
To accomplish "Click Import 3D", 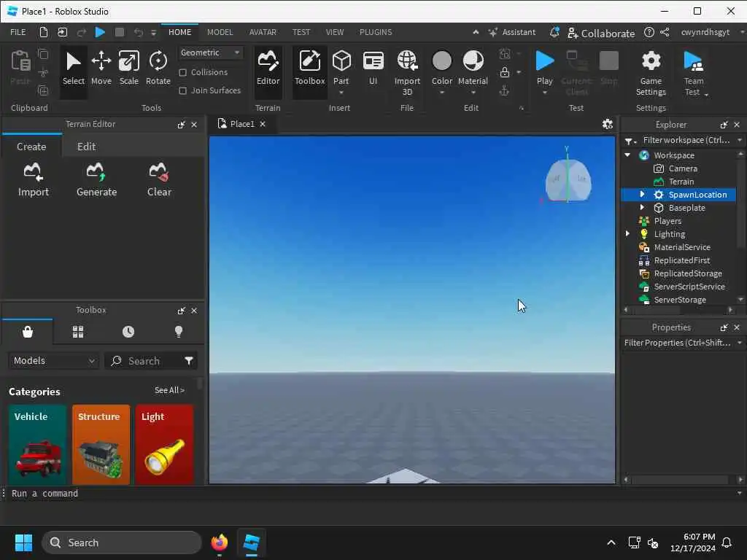I will click(x=407, y=74).
